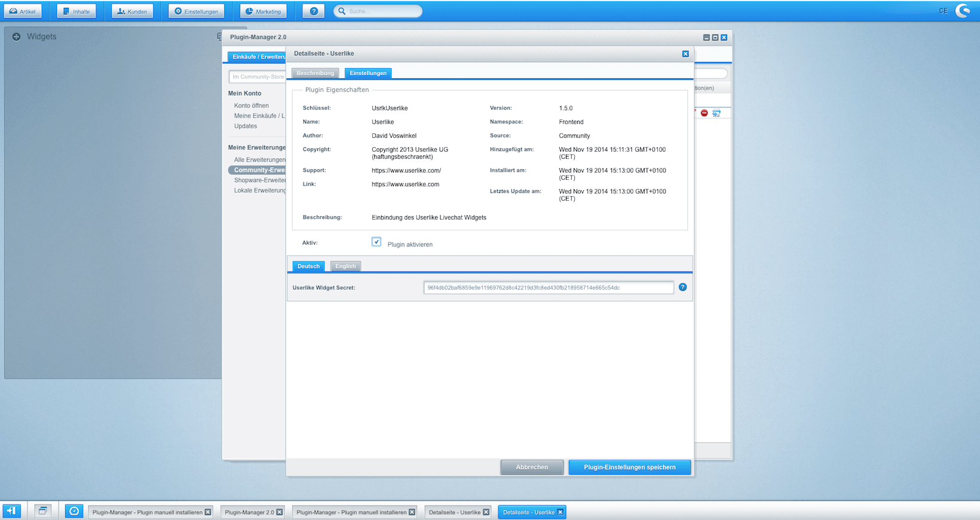Screen dimensions: 980x520
Task: Maximize the Plugin-Manager 2.0 window
Action: coord(715,38)
